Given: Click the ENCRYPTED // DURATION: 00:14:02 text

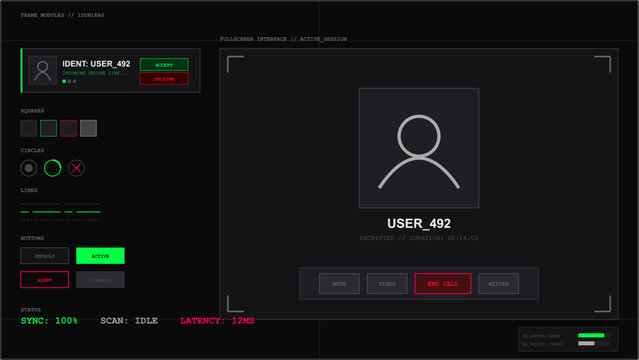Looking at the screenshot, I should click(419, 238).
